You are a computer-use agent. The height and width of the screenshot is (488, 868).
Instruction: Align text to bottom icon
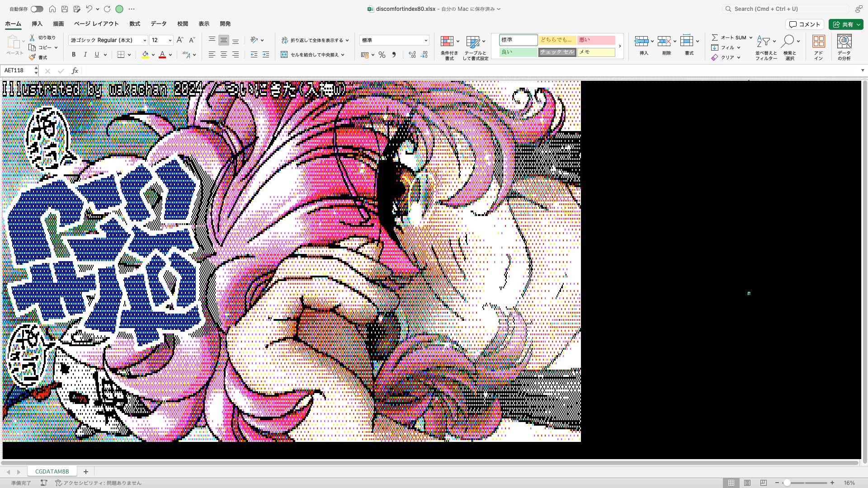(x=236, y=40)
